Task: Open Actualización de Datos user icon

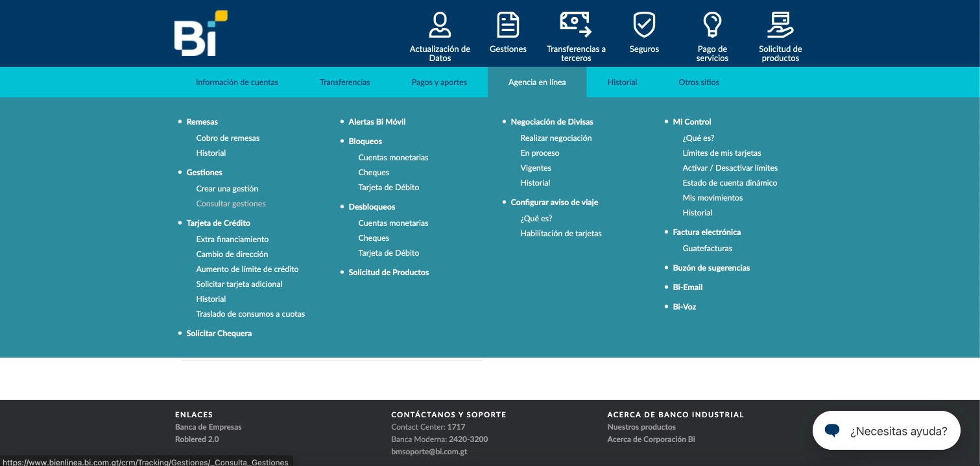Action: 440,25
